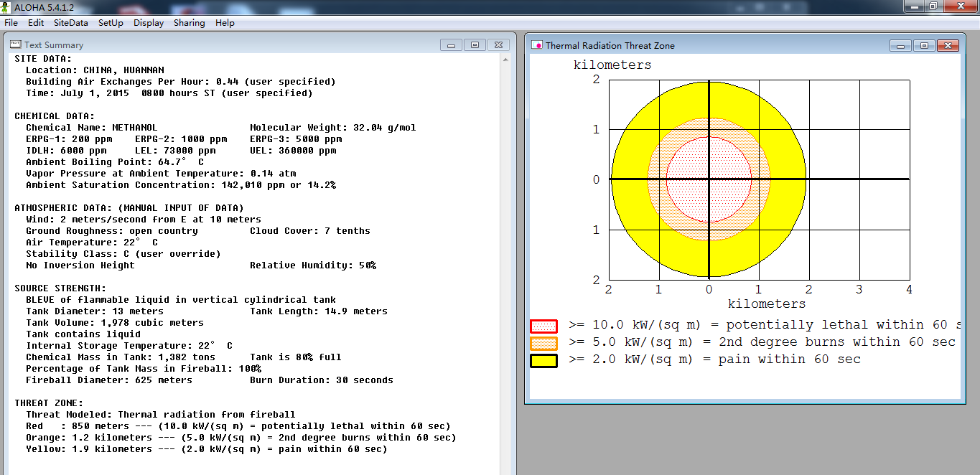Minimize the Text Summary window

pyautogui.click(x=451, y=44)
